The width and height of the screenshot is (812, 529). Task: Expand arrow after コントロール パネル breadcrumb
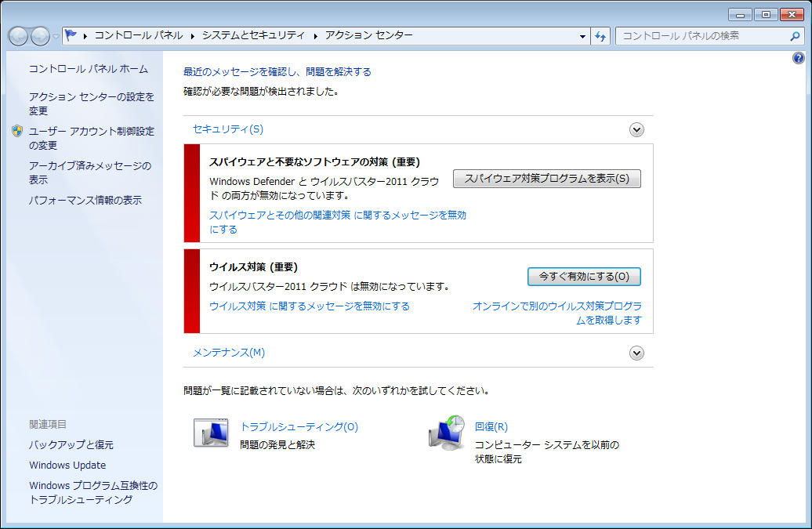(192, 36)
